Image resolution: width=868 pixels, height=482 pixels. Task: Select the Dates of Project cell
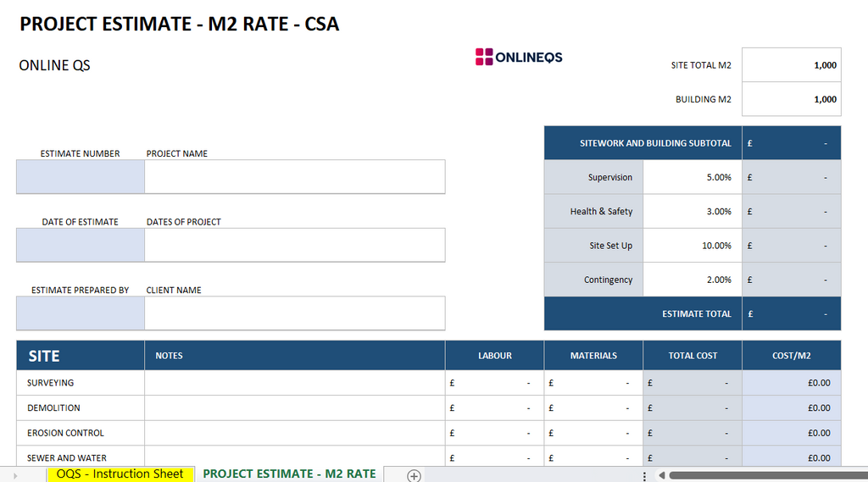[x=294, y=245]
